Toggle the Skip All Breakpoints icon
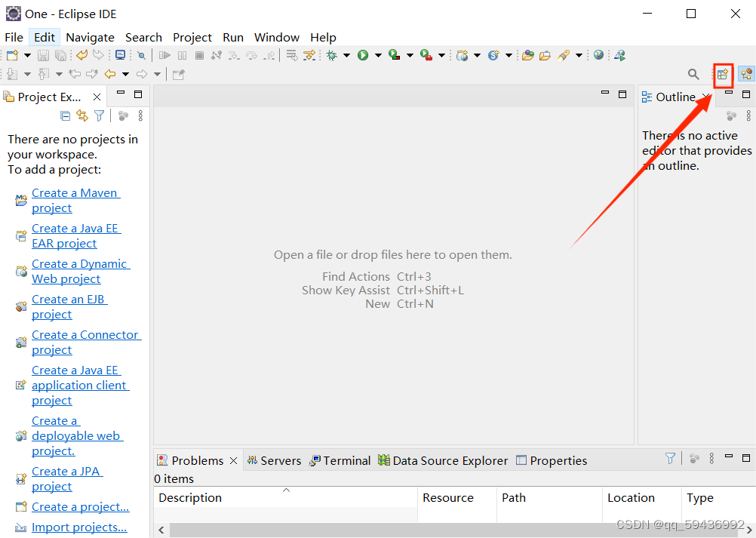Image resolution: width=756 pixels, height=538 pixels. pos(141,55)
